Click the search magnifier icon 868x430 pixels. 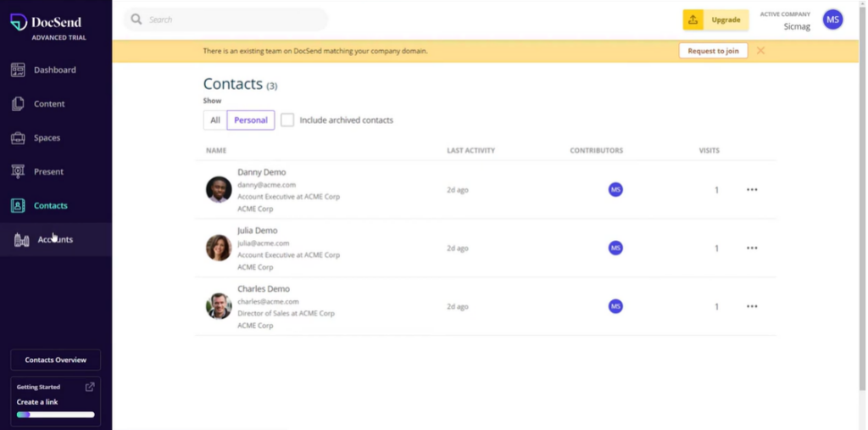click(136, 20)
